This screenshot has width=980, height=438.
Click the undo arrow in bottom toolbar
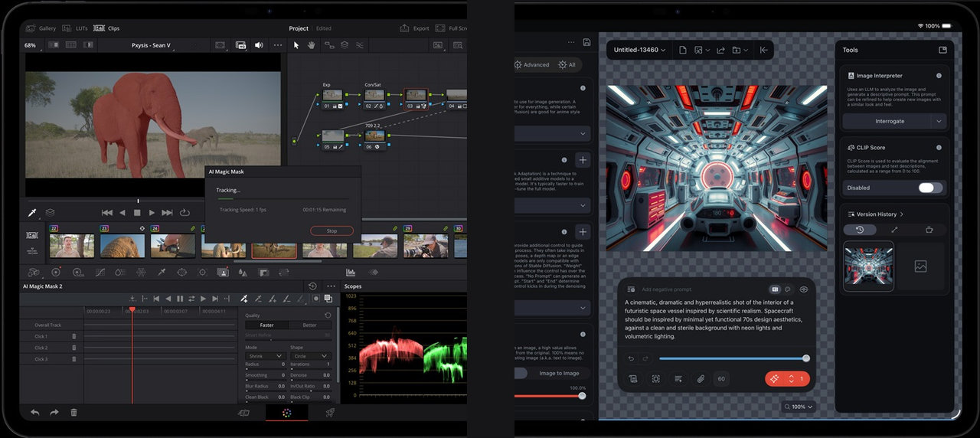click(x=34, y=413)
